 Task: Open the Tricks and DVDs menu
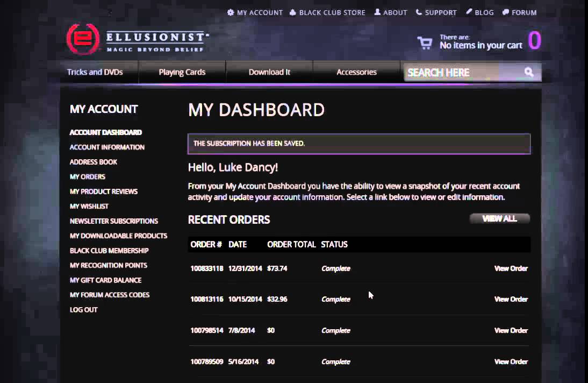coord(95,72)
